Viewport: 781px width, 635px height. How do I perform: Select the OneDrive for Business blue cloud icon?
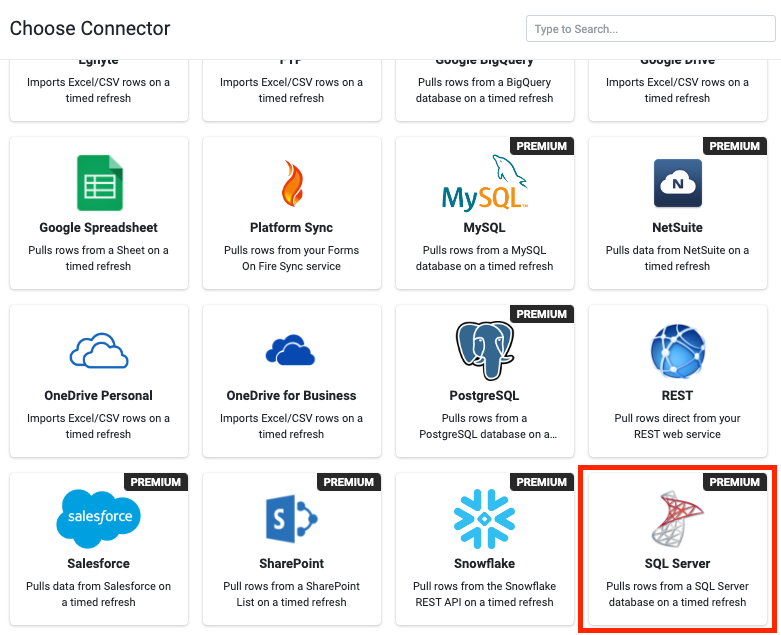pos(290,350)
